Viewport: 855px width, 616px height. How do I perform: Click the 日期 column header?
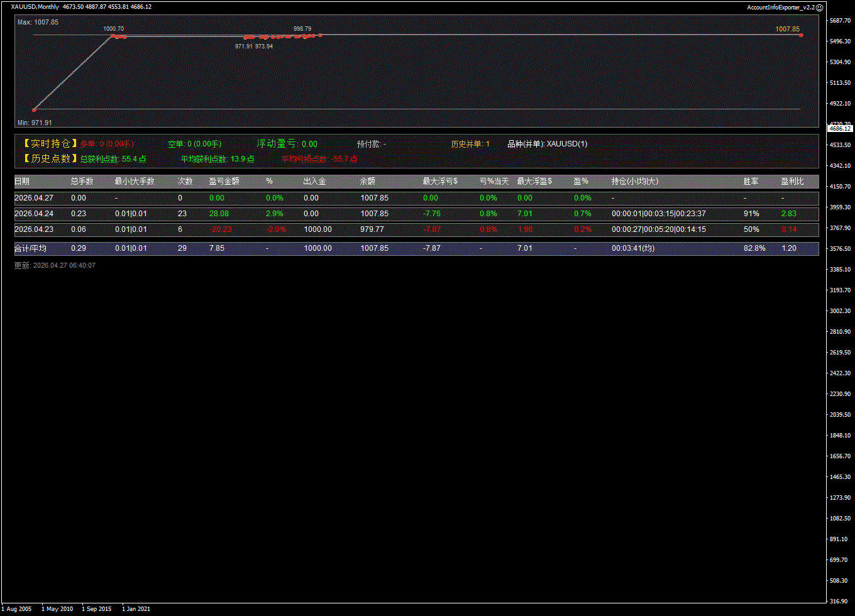(22, 181)
